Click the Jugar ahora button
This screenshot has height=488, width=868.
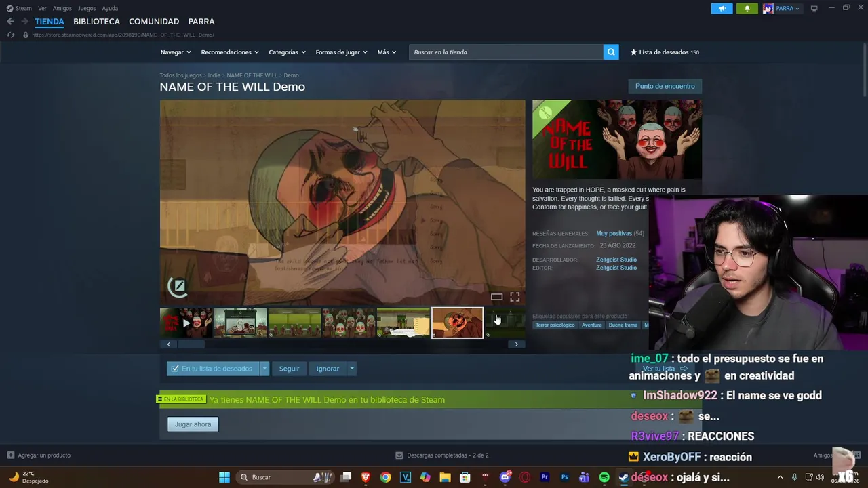coord(193,424)
